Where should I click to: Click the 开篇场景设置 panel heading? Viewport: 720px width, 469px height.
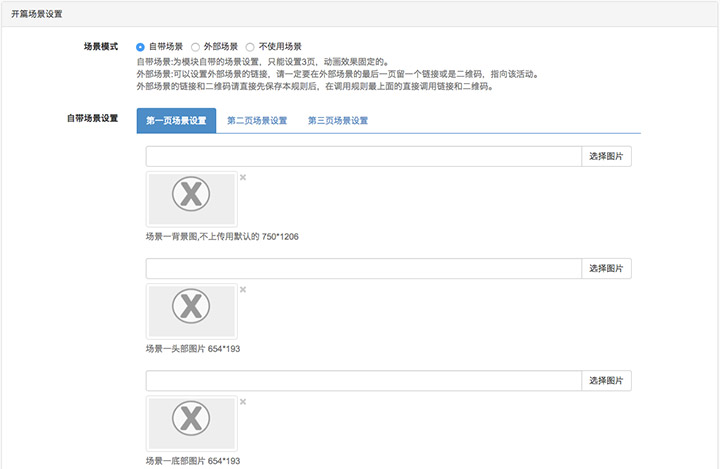tap(37, 14)
